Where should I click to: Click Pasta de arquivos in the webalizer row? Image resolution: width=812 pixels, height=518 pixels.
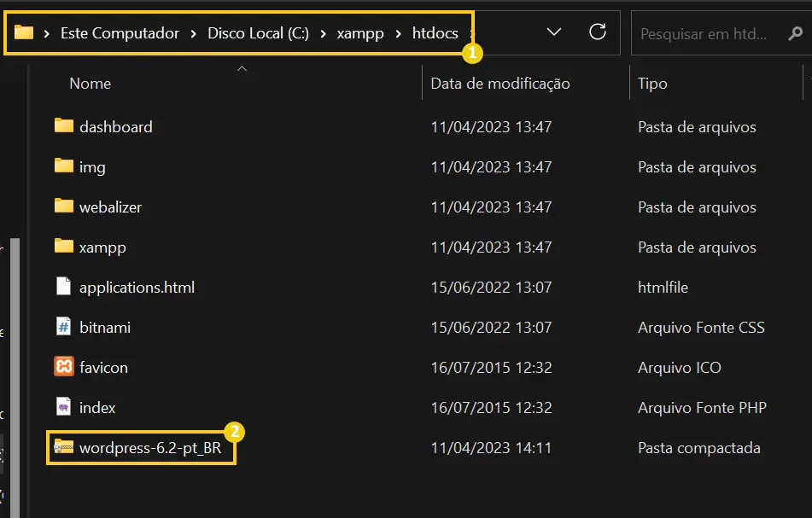click(x=697, y=207)
